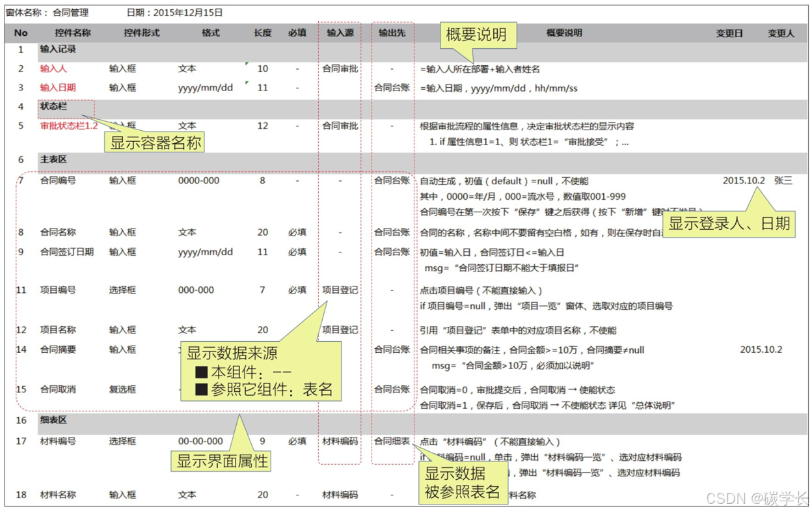Select description =输入日期，yyyy/mm/dd，hh/mm/ss
Screen dimensions: 812x511
point(498,88)
